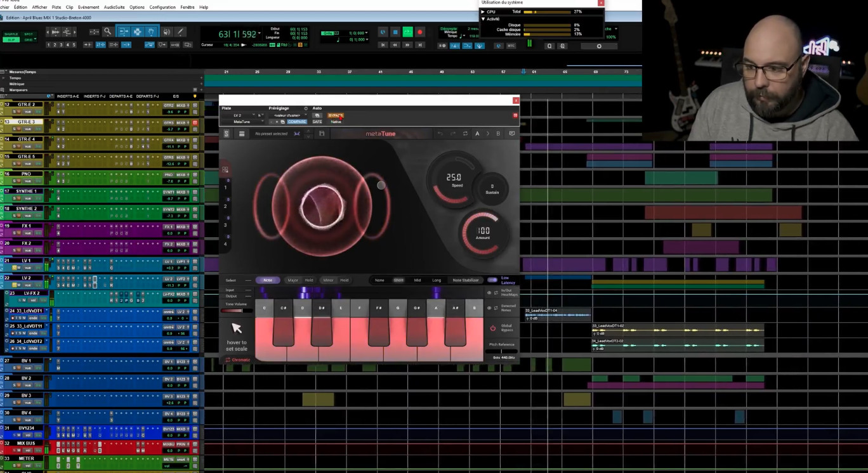Select the Zoomer magnifier tool
868x473 pixels.
pyautogui.click(x=108, y=32)
